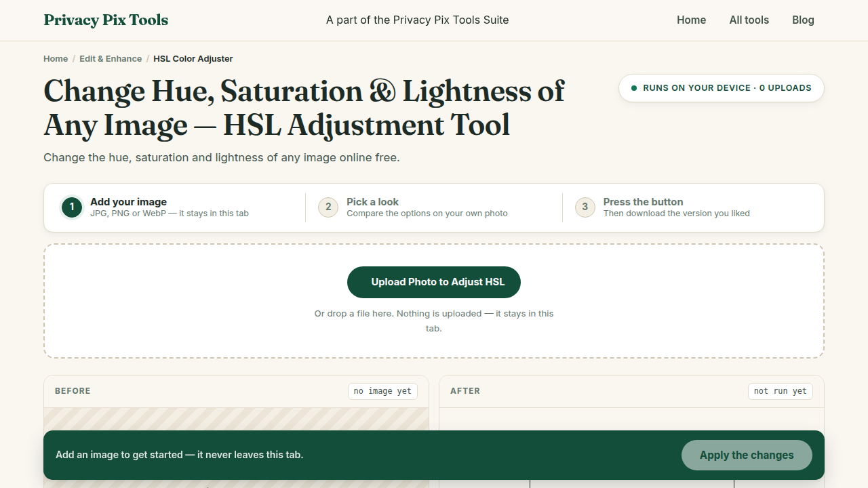Click the step 3 number circle
The width and height of the screenshot is (868, 488).
point(585,207)
